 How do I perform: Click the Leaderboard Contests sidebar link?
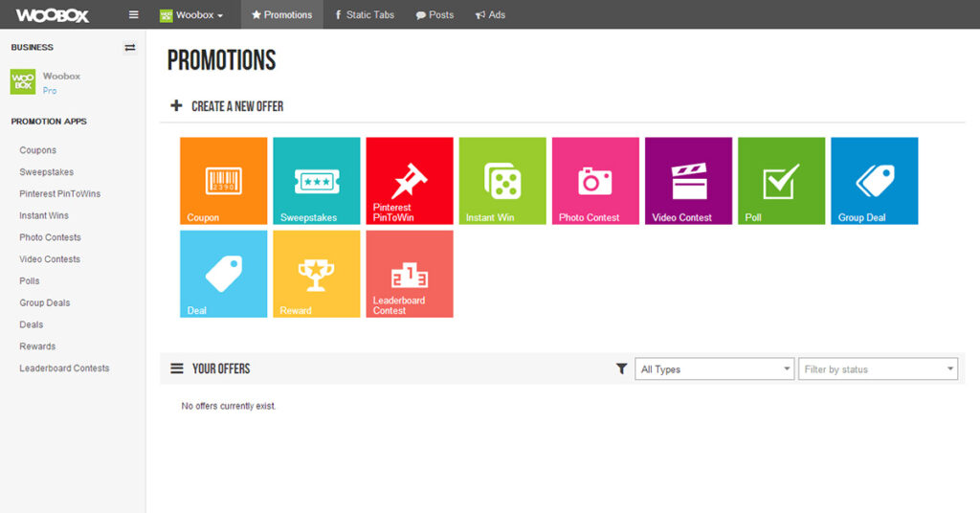(64, 368)
